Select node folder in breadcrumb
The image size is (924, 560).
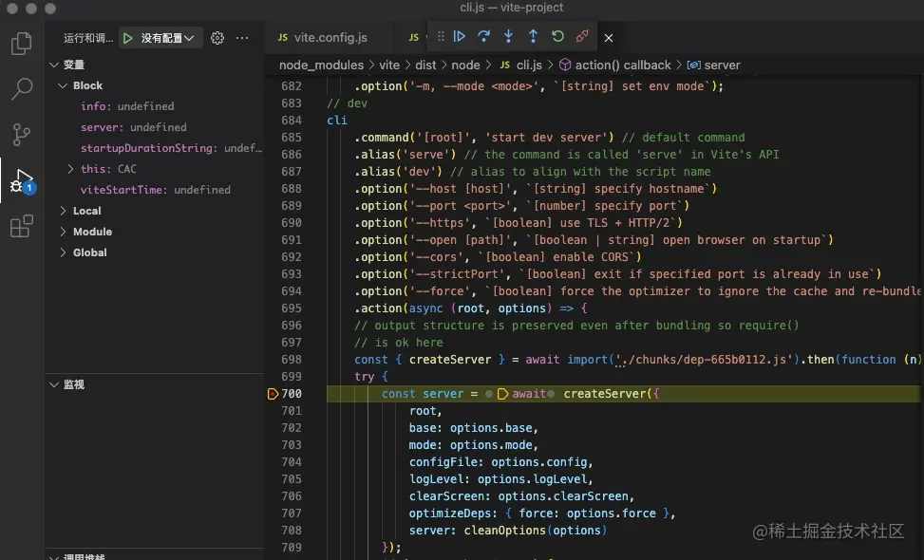(465, 65)
